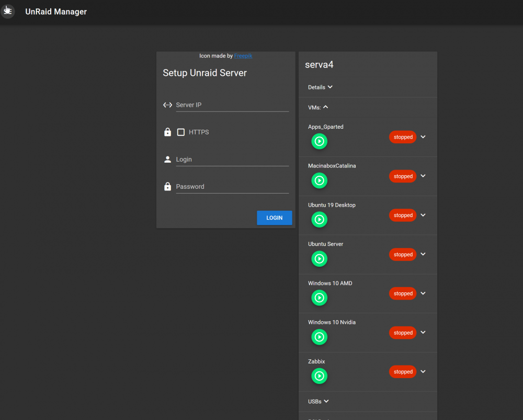Start the Windows 10 Nvidia VM
Image resolution: width=523 pixels, height=420 pixels.
pyautogui.click(x=319, y=337)
